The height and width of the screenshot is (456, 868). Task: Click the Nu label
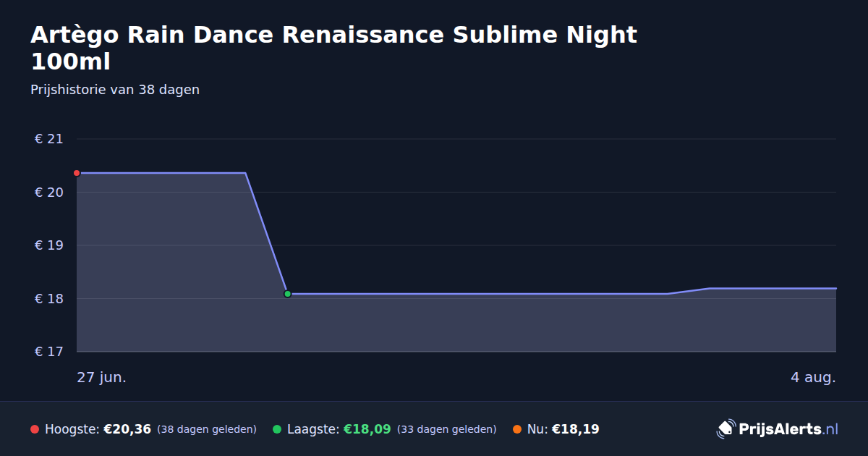537,429
